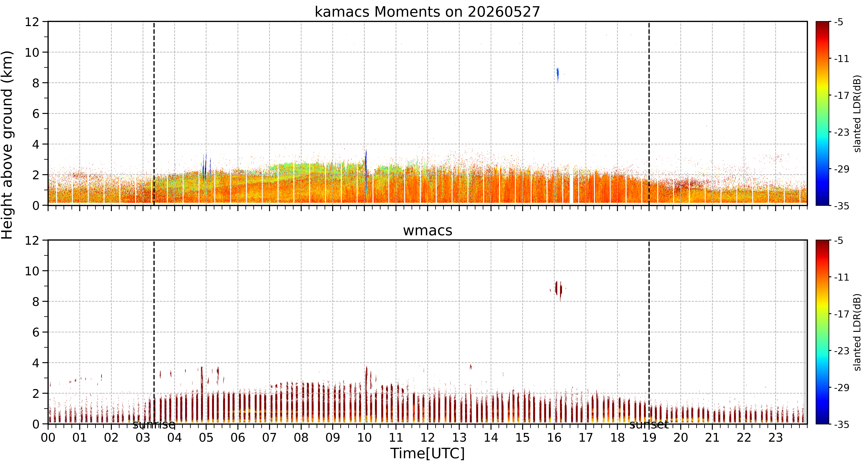Click the blue streaks near 05 UTC in kamacs
This screenshot has width=868, height=467.
coord(206,168)
